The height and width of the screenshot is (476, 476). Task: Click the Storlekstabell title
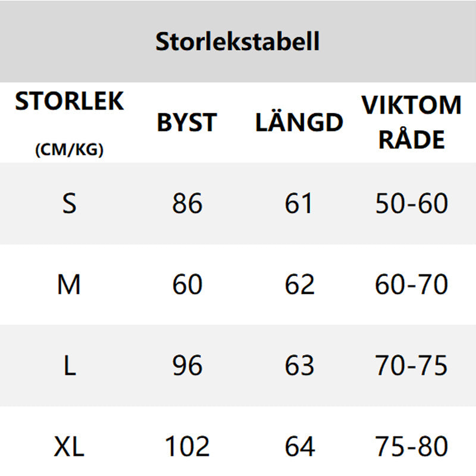point(237,42)
